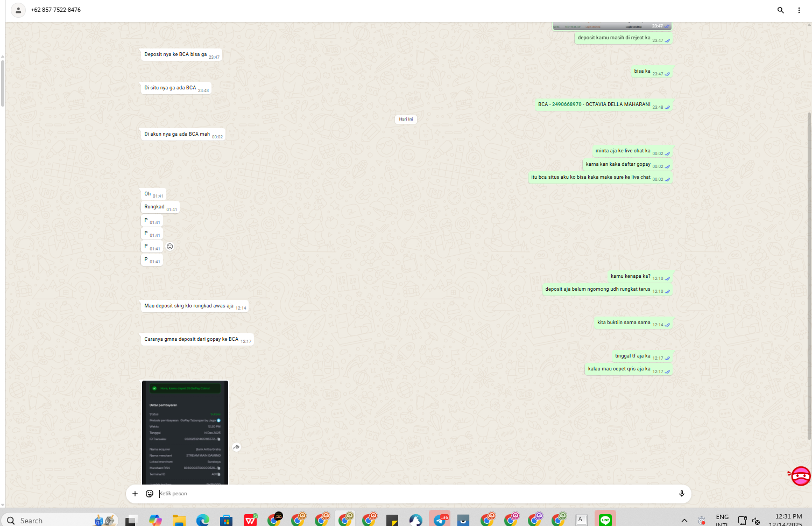812x526 pixels.
Task: Open the emoji and sticker picker
Action: [150, 494]
